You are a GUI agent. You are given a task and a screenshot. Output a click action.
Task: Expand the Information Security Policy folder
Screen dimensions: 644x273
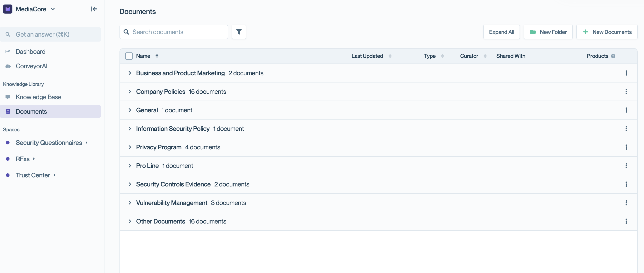(x=130, y=129)
